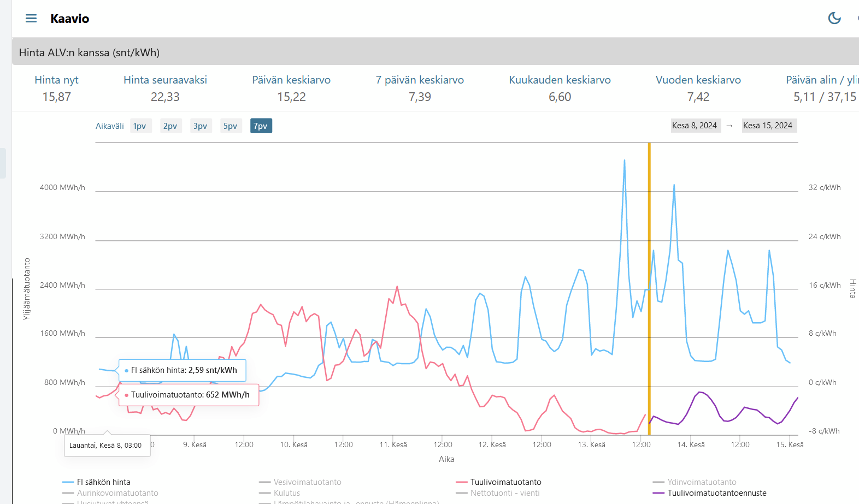
Task: Hide the FI sähkön hinta series
Action: point(103,482)
